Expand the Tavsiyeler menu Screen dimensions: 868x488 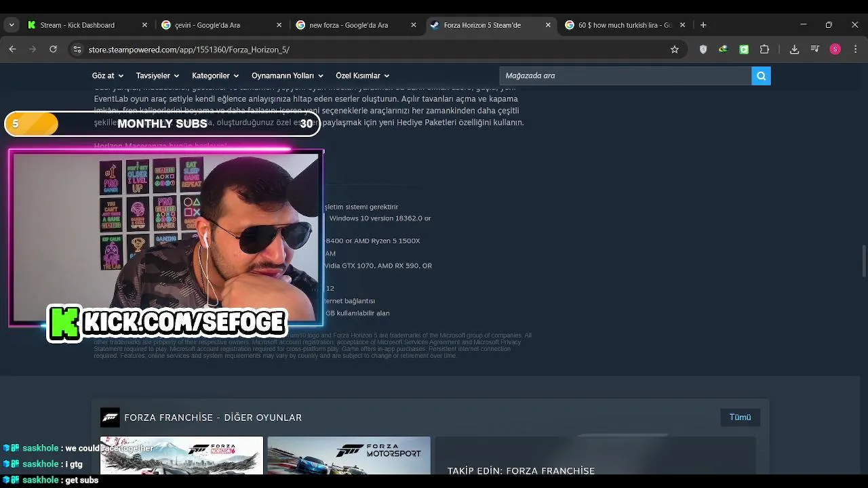click(x=157, y=76)
